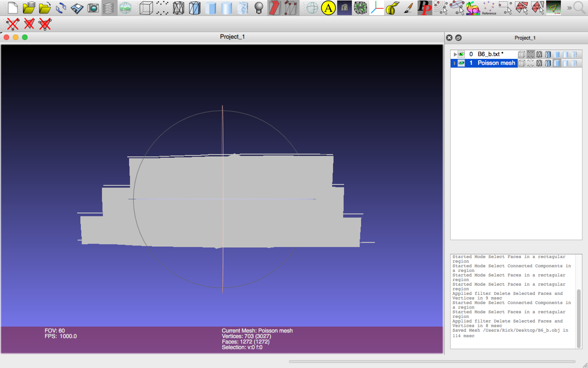Screen dimensions: 588x368
Task: Open green grid triangle edit tool
Action: coord(554,8)
